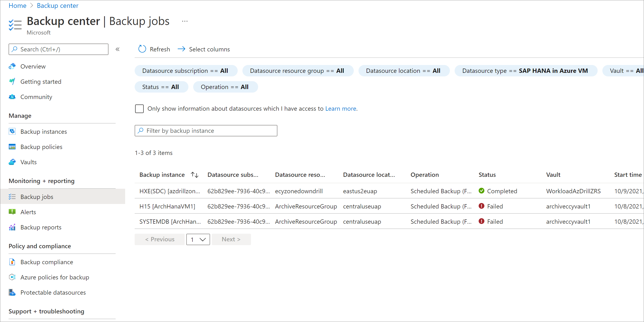The width and height of the screenshot is (644, 322).
Task: Click the Backup policies icon in sidebar
Action: pos(12,147)
